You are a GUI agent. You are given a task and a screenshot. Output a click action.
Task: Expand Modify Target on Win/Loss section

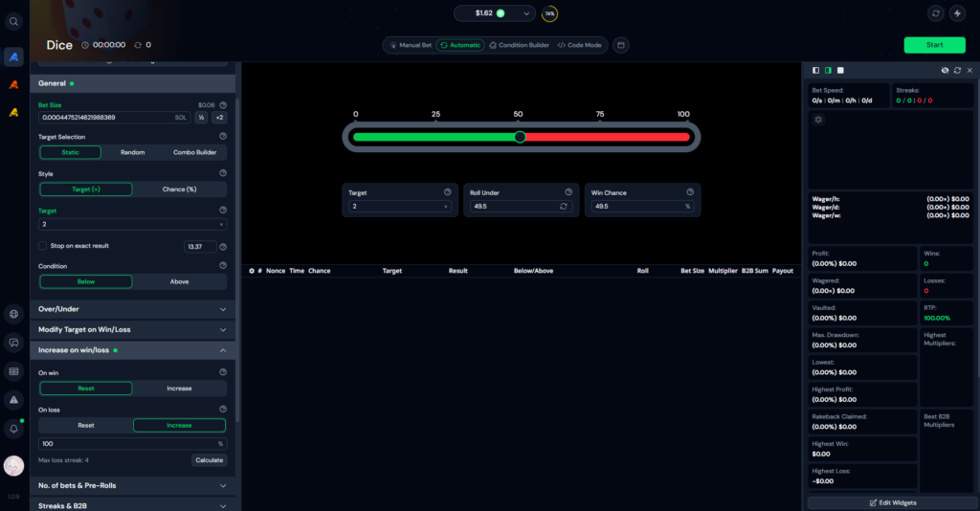[132, 329]
